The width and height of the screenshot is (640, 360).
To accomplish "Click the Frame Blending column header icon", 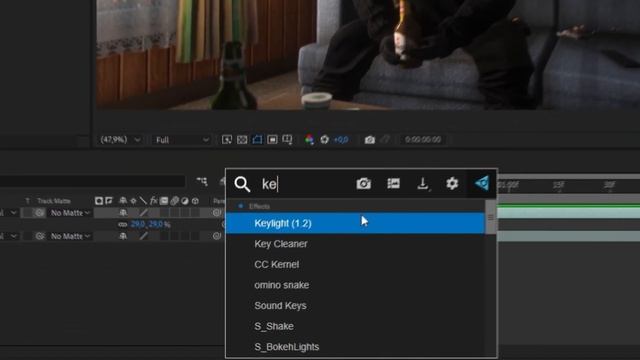I will click(164, 200).
